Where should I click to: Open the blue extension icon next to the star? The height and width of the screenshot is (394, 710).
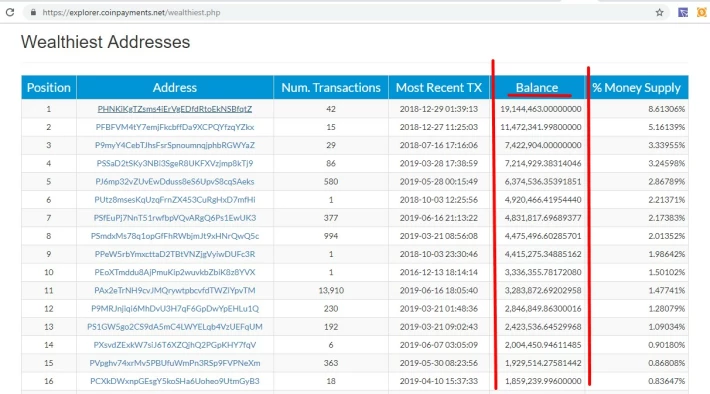pyautogui.click(x=683, y=12)
